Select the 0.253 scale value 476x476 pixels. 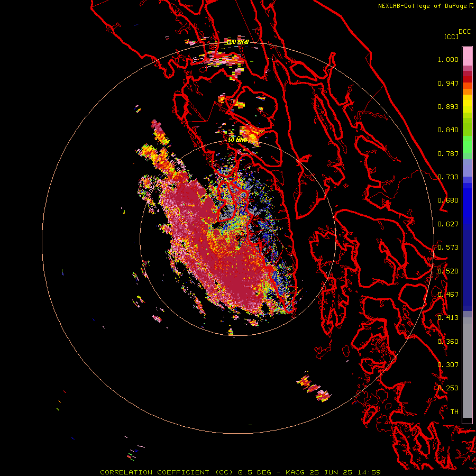(448, 388)
